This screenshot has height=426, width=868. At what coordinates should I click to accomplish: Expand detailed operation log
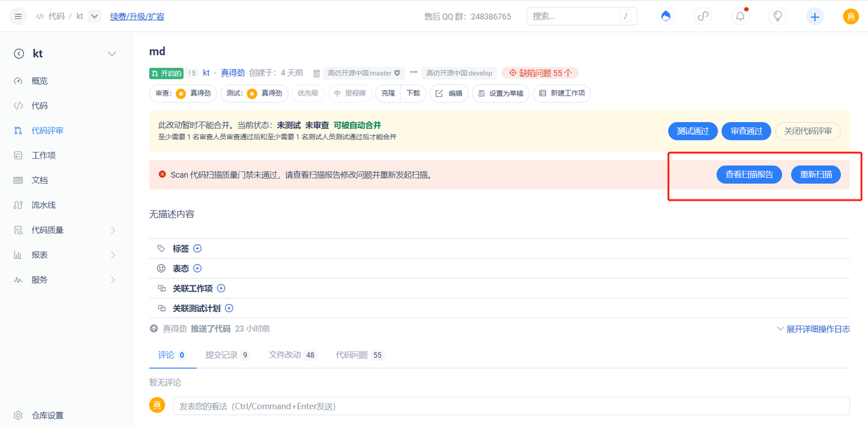click(x=813, y=329)
